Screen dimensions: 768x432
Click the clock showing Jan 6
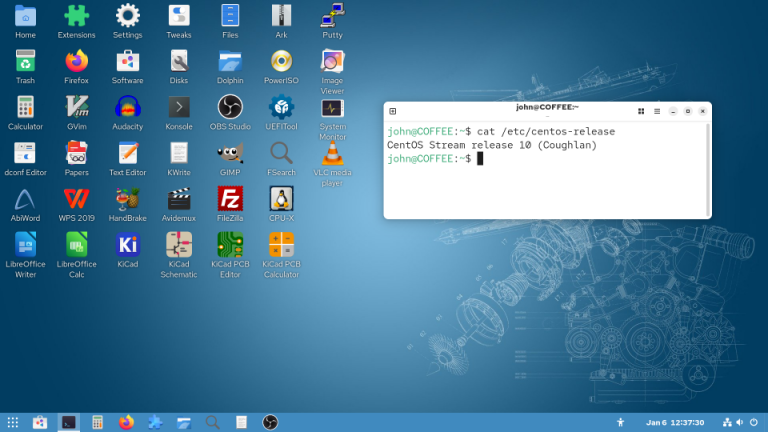coord(668,422)
